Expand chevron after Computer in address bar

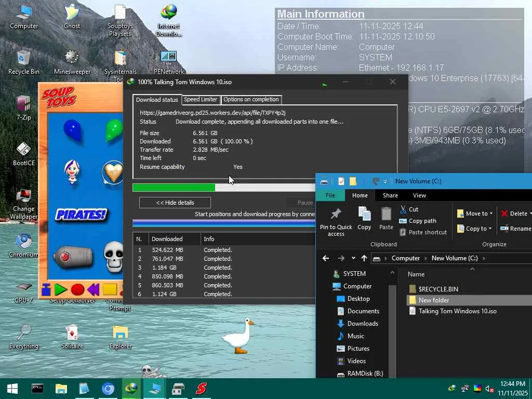(x=425, y=259)
